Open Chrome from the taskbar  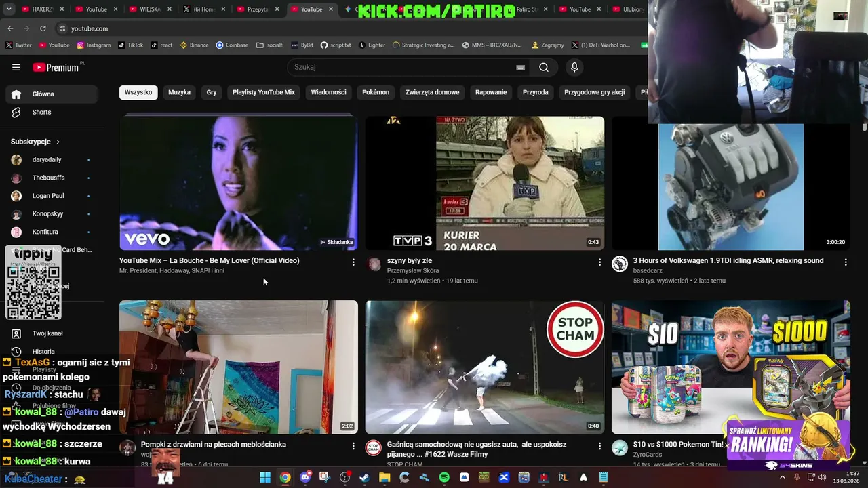[285, 477]
